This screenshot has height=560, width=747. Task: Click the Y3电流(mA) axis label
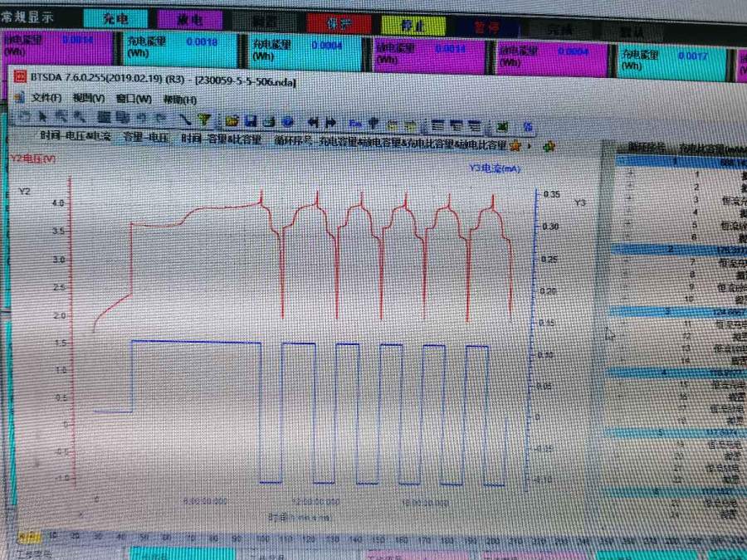[494, 168]
